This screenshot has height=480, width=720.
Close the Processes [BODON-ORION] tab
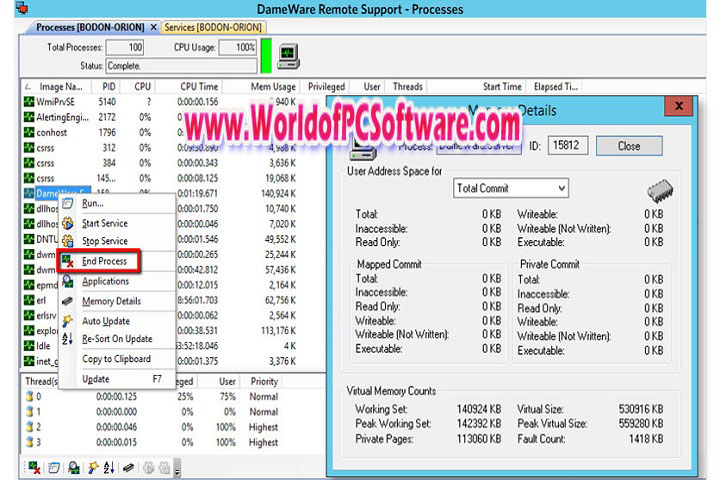(x=154, y=28)
